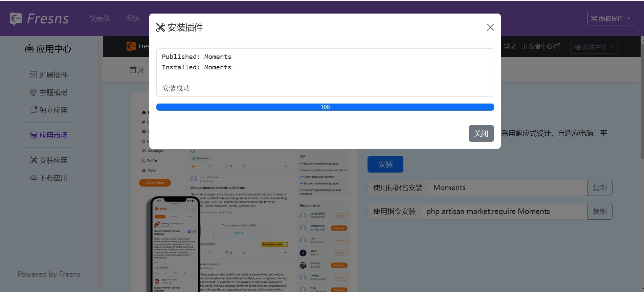Click the Fresns market logo icon
This screenshot has height=292, width=644.
131,46
